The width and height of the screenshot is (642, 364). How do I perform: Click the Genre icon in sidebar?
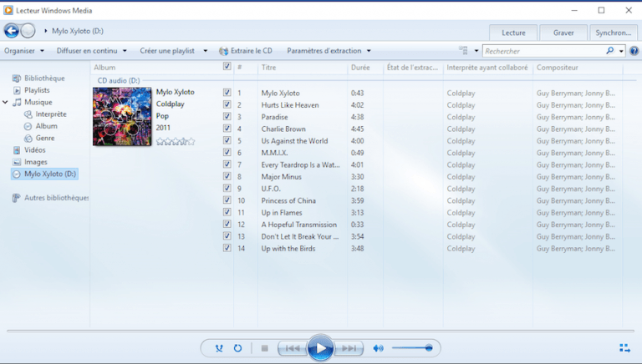[28, 139]
